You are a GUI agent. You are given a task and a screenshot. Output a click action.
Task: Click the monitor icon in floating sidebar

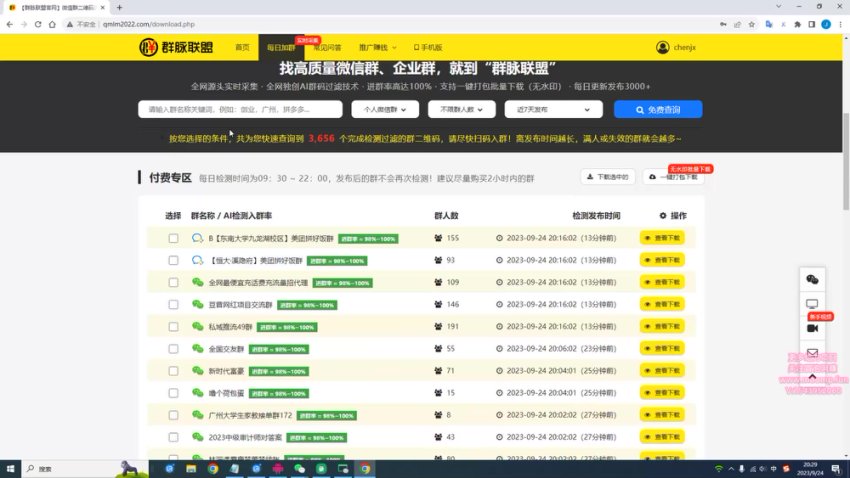tap(812, 304)
